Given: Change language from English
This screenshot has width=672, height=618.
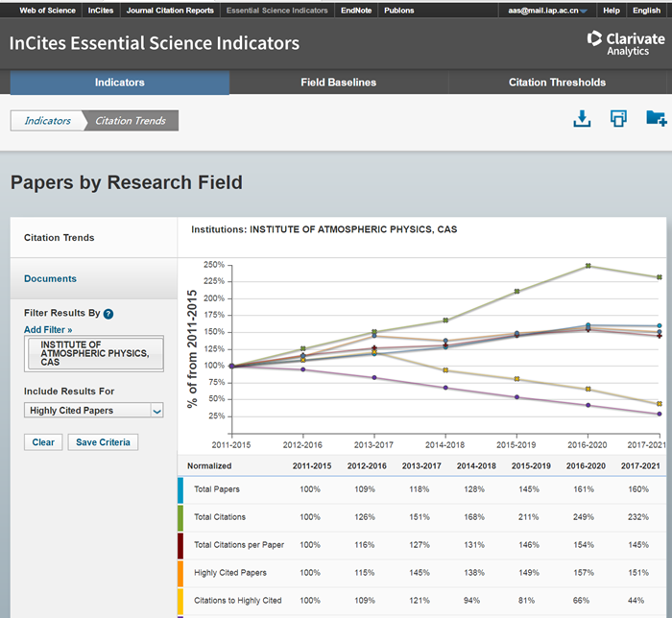Looking at the screenshot, I should (646, 11).
